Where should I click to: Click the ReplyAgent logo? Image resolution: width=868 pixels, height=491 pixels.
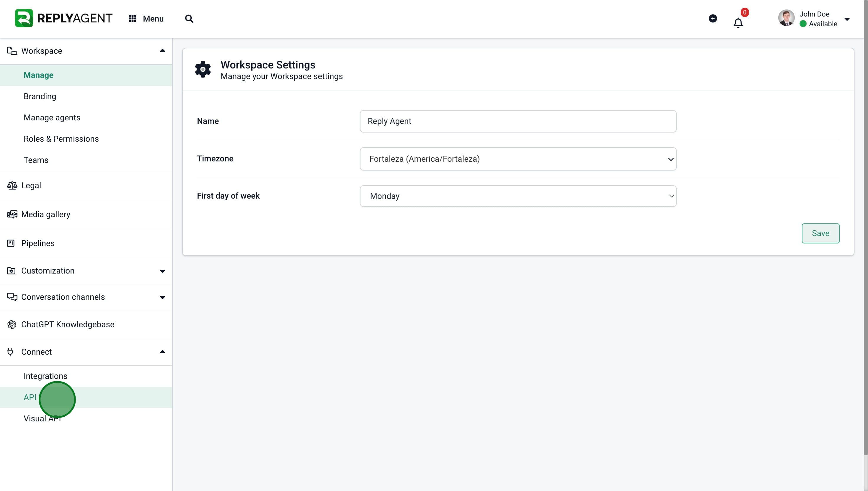[63, 18]
